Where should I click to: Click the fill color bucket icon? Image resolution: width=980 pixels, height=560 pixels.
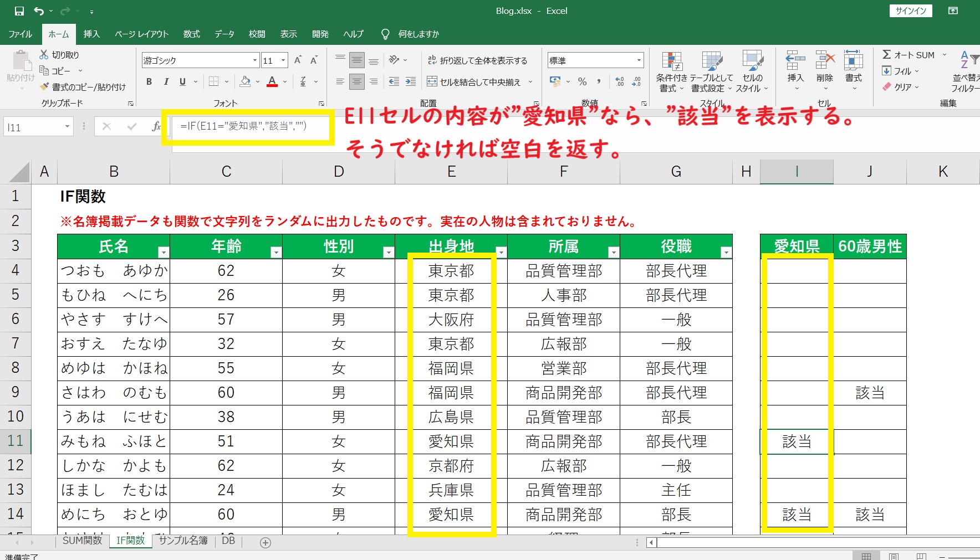tap(245, 82)
